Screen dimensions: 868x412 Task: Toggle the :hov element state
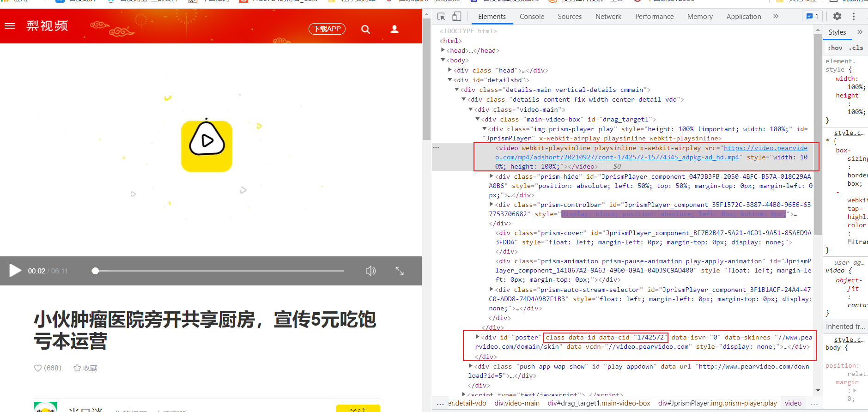(835, 48)
